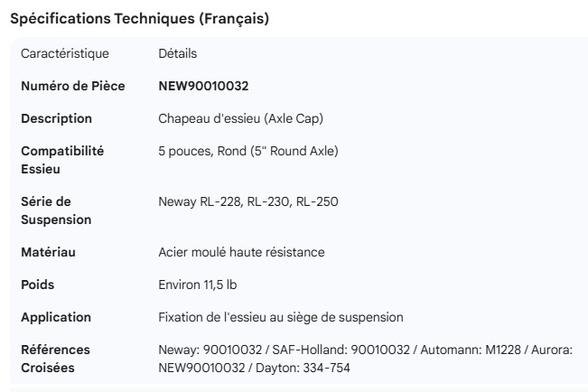Select the Matériau row label
Image resolution: width=588 pixels, height=392 pixels.
(49, 252)
